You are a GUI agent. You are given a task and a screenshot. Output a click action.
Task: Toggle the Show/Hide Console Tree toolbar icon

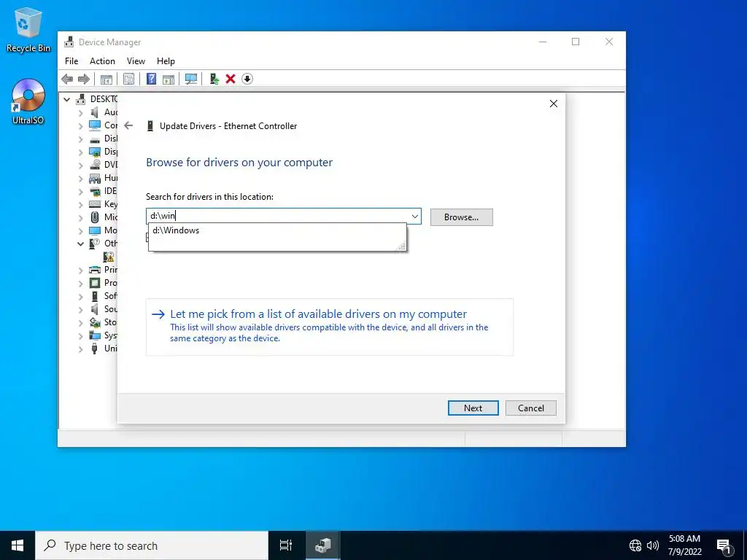point(107,79)
